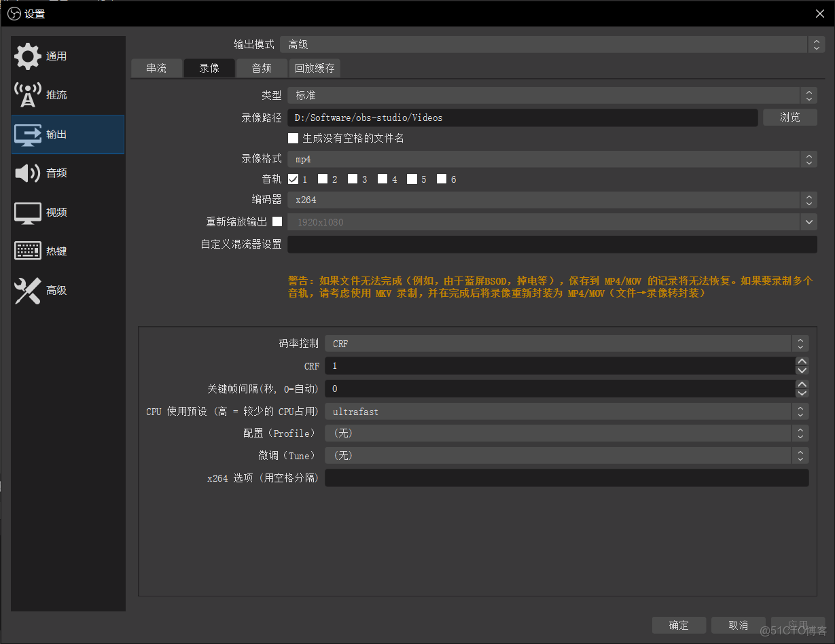This screenshot has width=835, height=644.
Task: Decrease CRF value with down arrow
Action: click(x=802, y=370)
